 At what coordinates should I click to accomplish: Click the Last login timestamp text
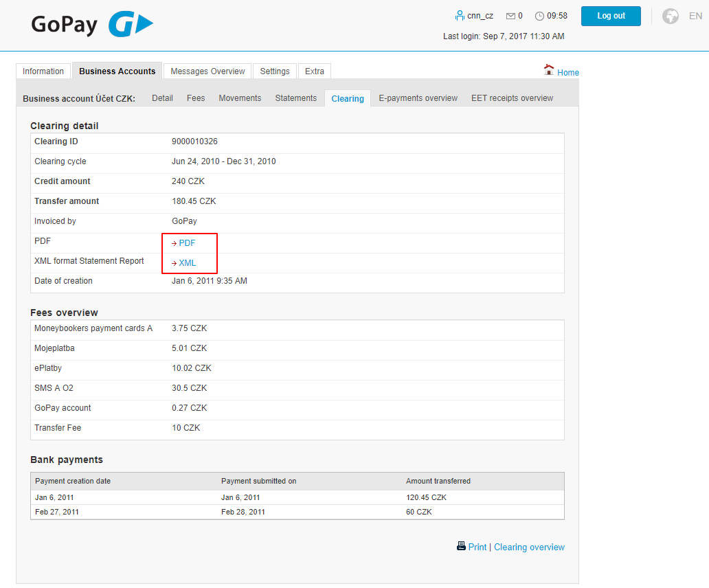coord(504,36)
